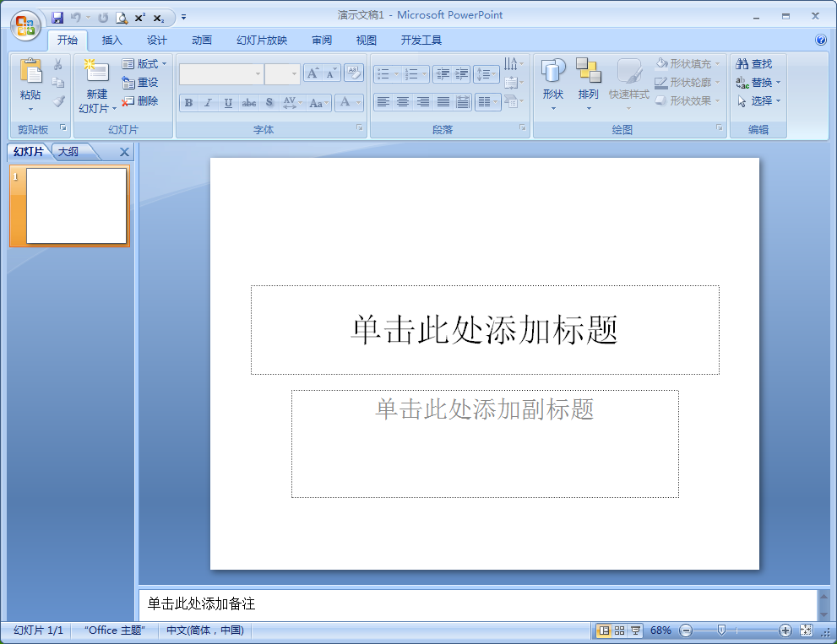Open PowerPoint help question mark

(x=821, y=40)
